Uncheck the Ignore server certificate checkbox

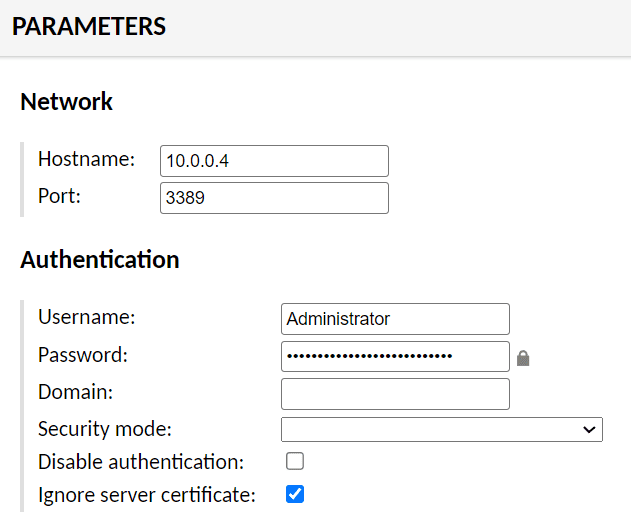coord(295,494)
